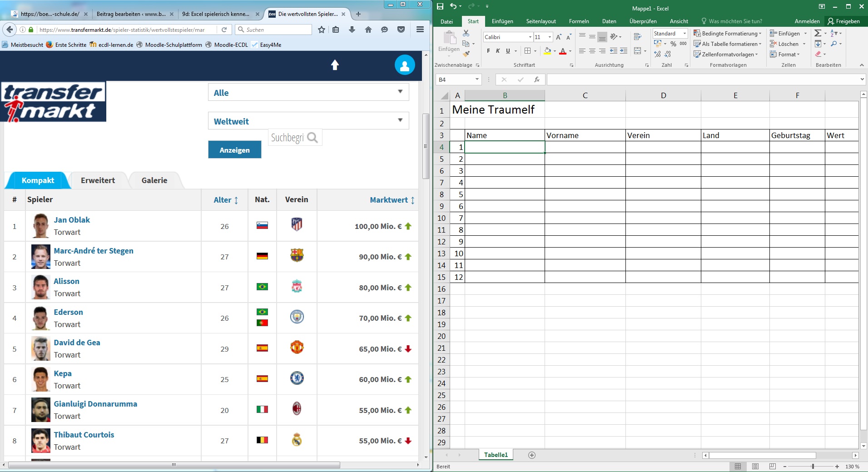Image resolution: width=868 pixels, height=472 pixels.
Task: Sort by Marktwert column header
Action: coord(392,200)
